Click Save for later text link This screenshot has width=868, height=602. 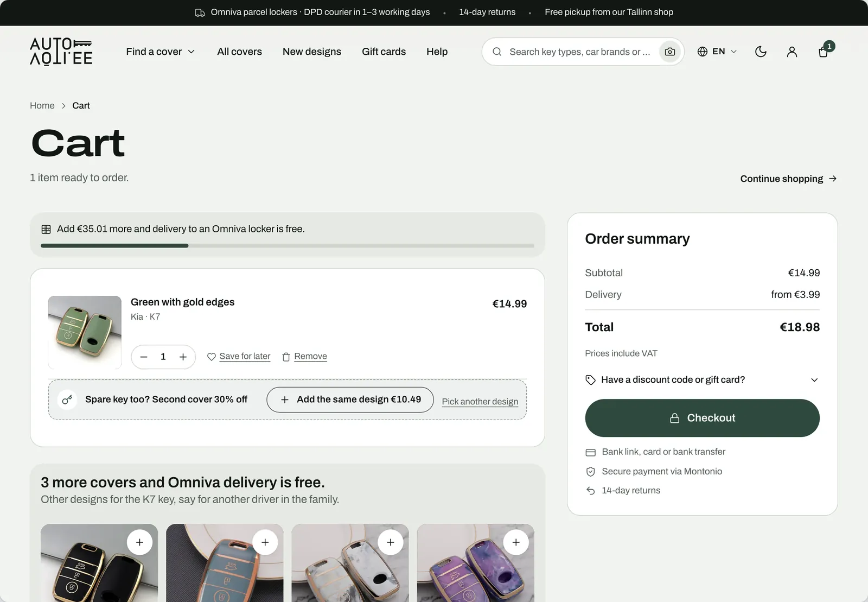click(x=245, y=356)
